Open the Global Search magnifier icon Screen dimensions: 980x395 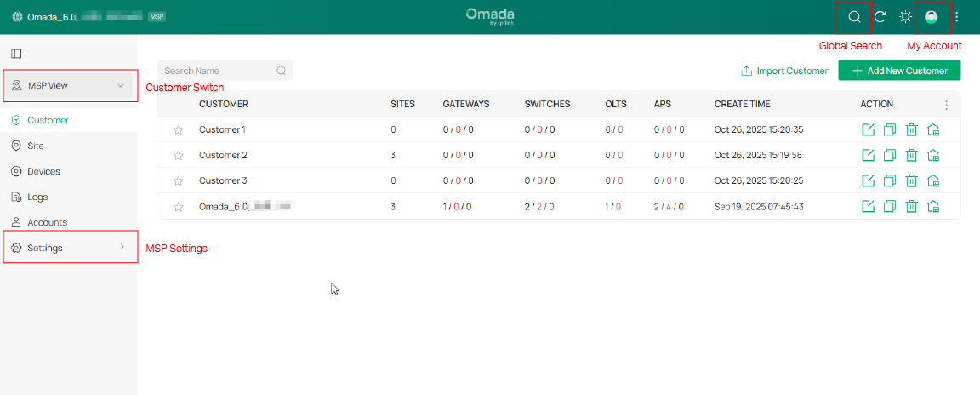coord(855,17)
